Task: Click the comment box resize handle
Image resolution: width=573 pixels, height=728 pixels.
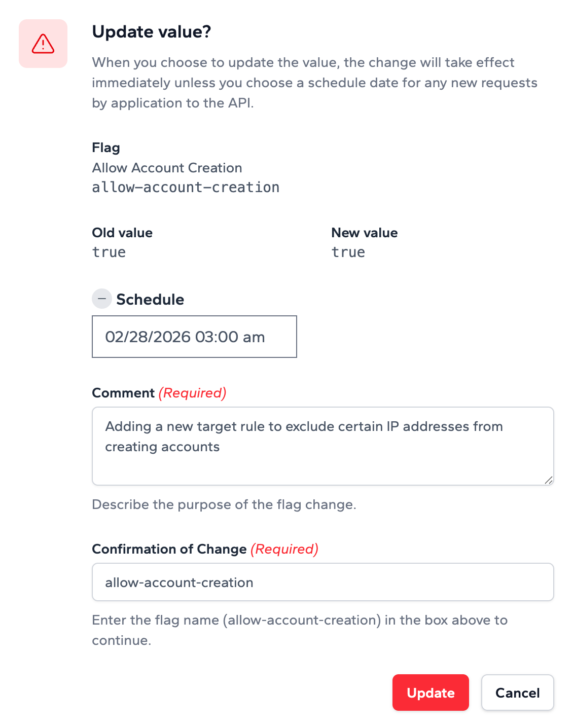Action: coord(549,481)
